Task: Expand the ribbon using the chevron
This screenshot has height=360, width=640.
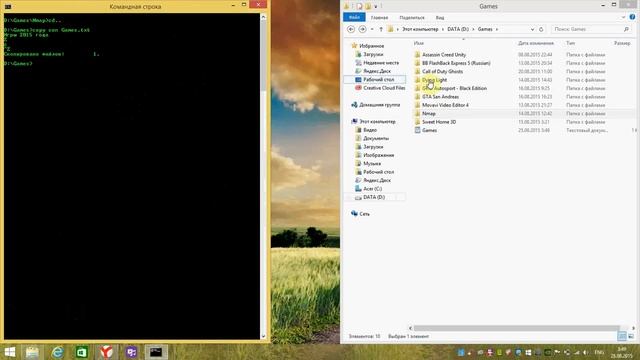Action: pos(623,17)
